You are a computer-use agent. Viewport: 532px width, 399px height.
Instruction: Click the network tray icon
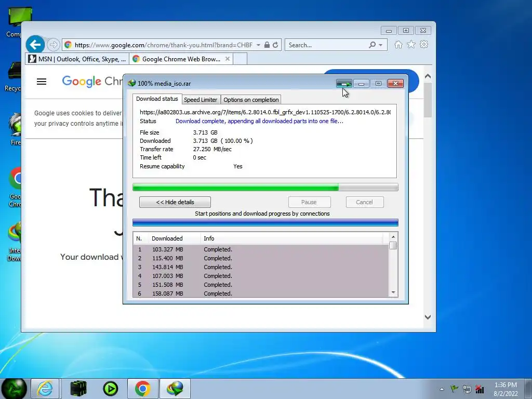coord(467,389)
